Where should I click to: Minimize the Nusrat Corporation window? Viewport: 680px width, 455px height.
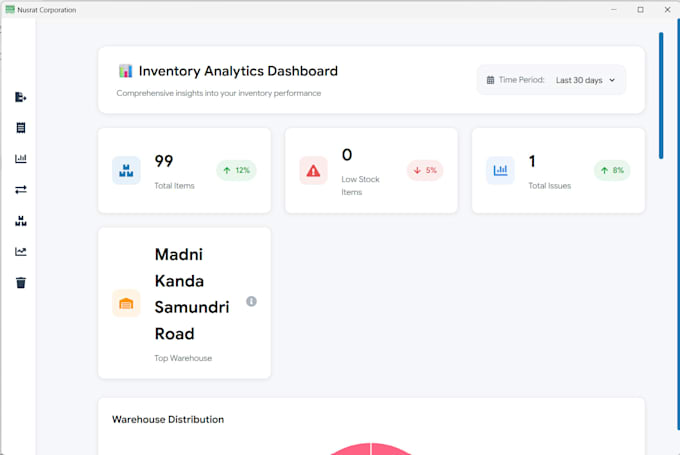click(614, 10)
